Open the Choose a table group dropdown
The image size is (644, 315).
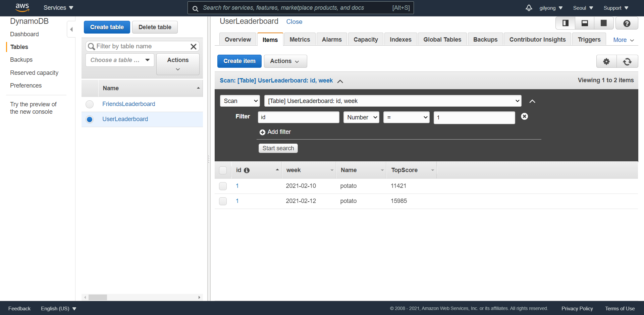coord(120,60)
